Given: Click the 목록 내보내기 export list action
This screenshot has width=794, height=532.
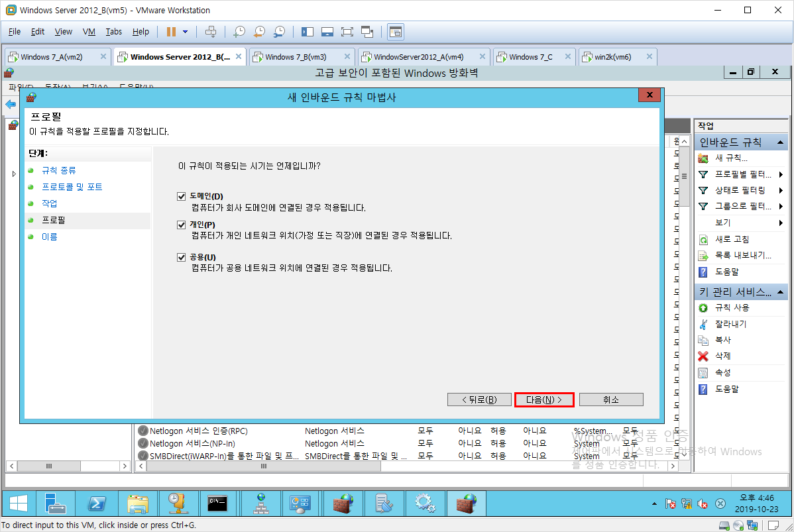Looking at the screenshot, I should pos(742,256).
